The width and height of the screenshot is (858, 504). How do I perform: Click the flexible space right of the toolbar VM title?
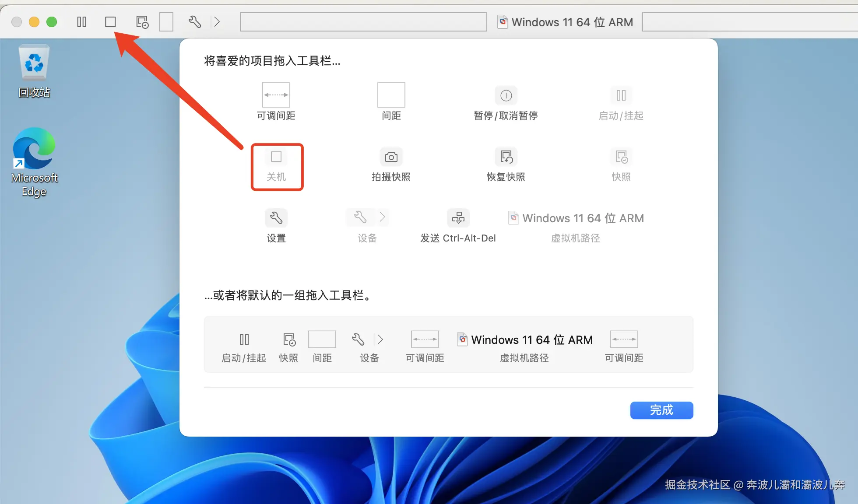750,22
